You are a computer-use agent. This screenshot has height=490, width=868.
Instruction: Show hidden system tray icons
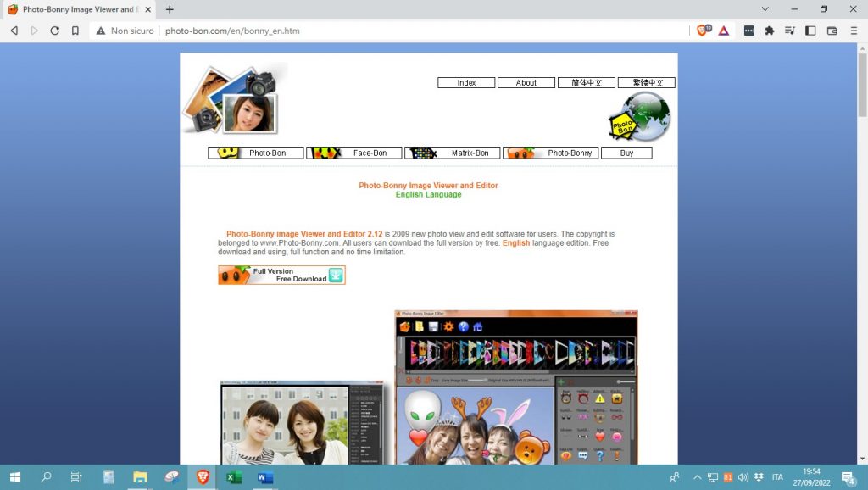point(698,477)
